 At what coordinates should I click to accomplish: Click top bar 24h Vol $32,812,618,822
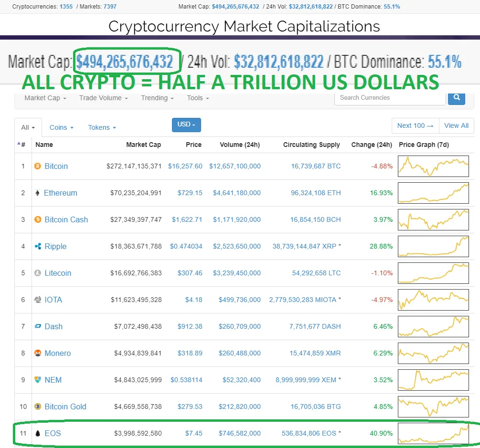(311, 6)
